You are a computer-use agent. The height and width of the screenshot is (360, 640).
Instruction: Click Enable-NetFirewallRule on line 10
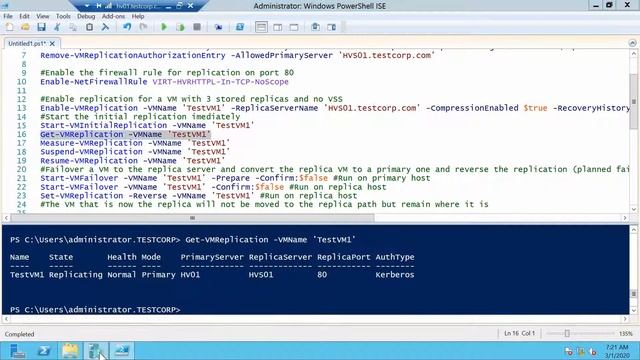(93, 82)
